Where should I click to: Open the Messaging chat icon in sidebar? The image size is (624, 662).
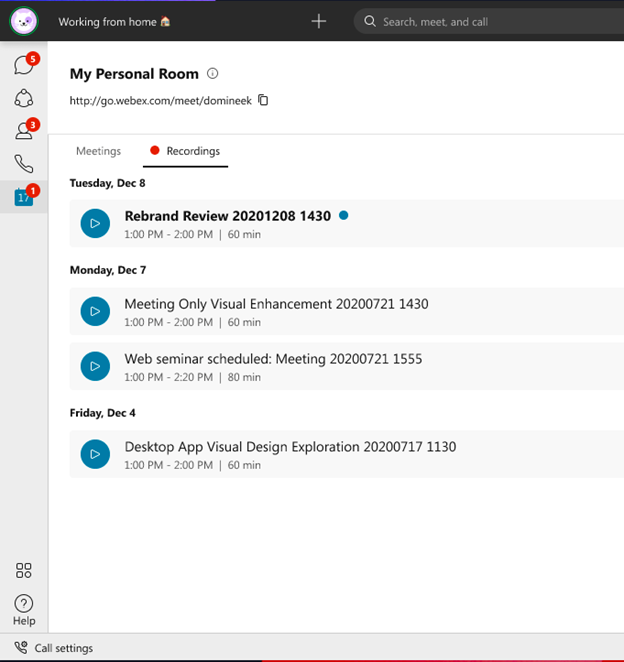pyautogui.click(x=23, y=67)
